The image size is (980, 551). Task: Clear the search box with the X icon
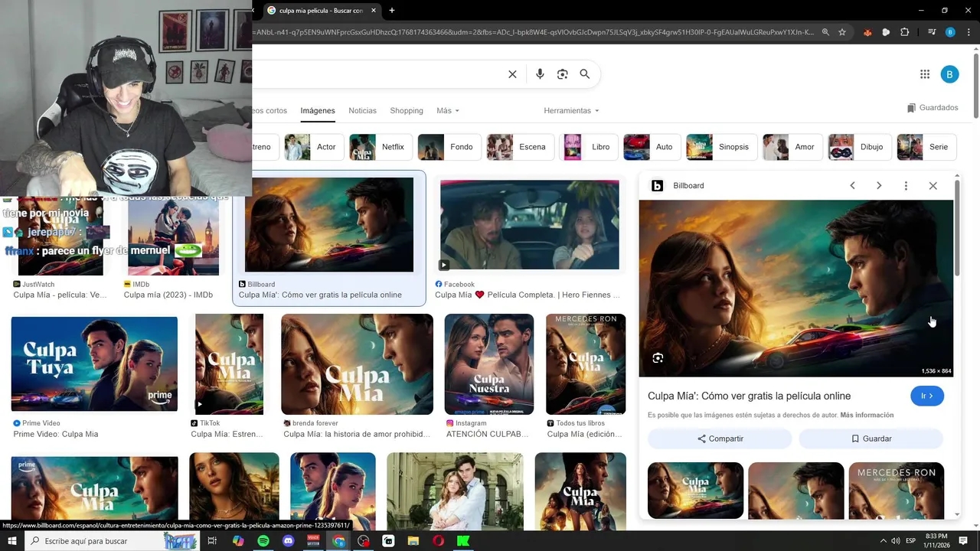point(512,74)
